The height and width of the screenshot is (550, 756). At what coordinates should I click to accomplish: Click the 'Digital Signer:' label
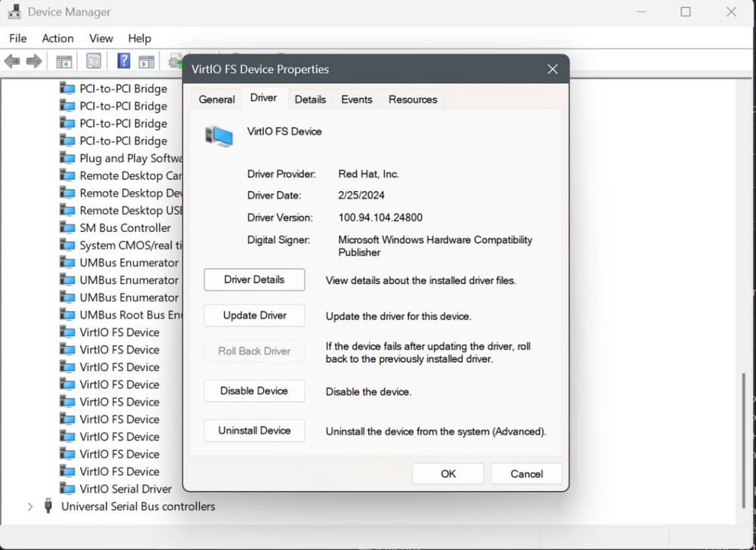tap(278, 239)
